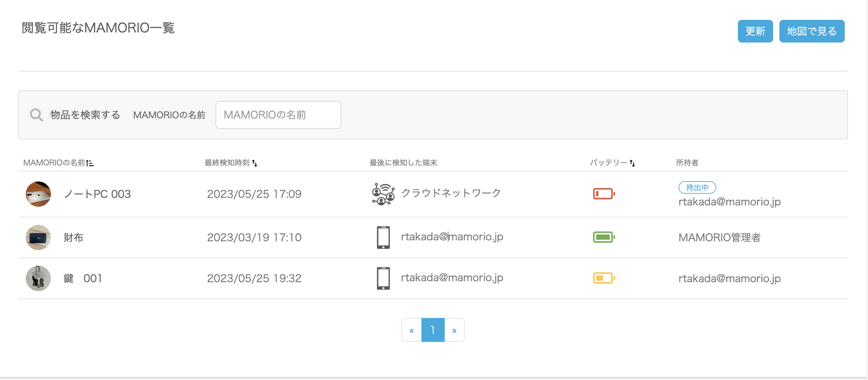The image size is (868, 380).
Task: Click the 更新 refresh button
Action: [755, 31]
